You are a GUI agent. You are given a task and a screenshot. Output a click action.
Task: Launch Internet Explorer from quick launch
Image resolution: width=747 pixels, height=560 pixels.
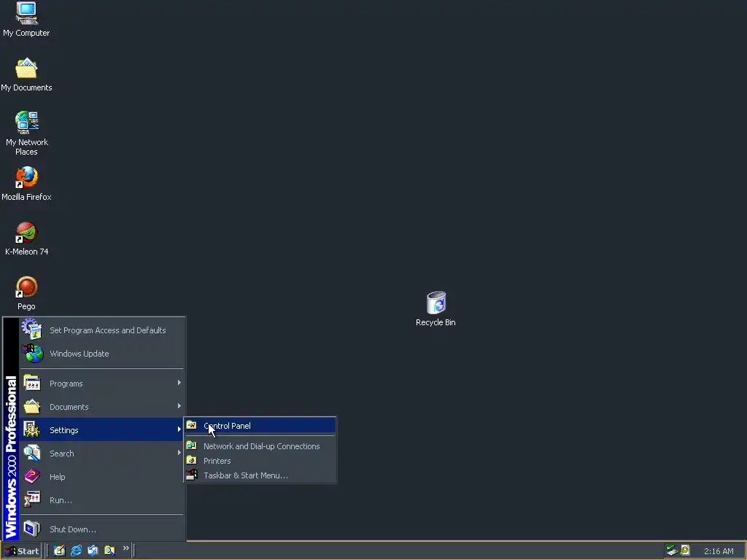(76, 551)
